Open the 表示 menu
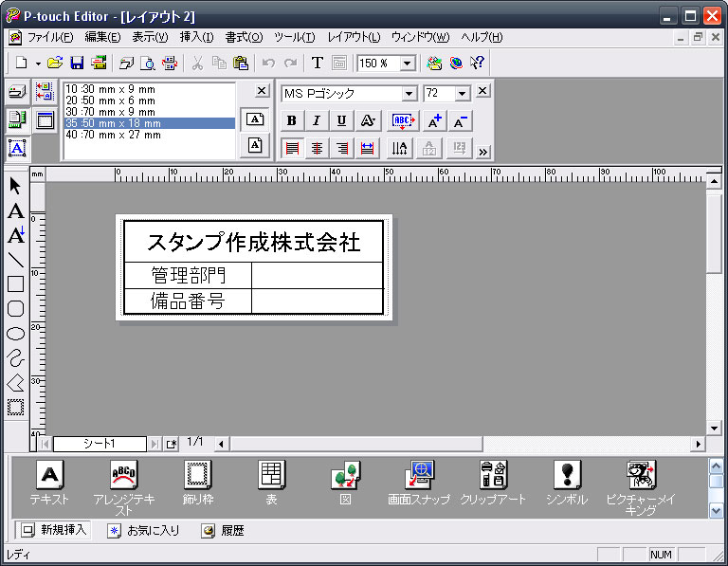 tap(150, 37)
